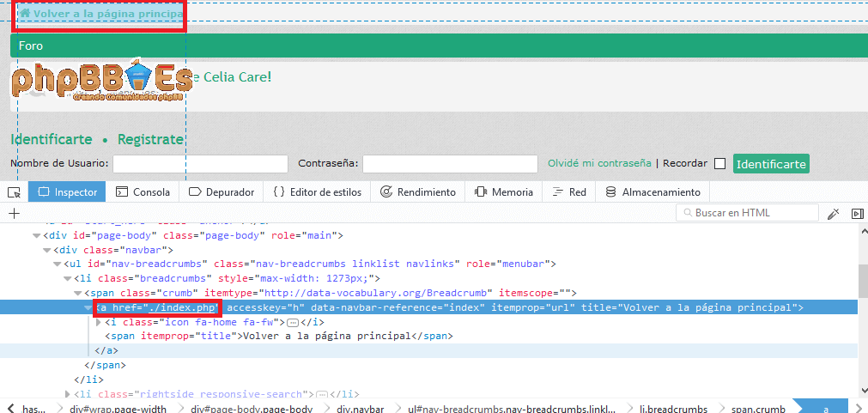Click the eyedropper color picker icon
The image size is (868, 413).
click(x=833, y=214)
